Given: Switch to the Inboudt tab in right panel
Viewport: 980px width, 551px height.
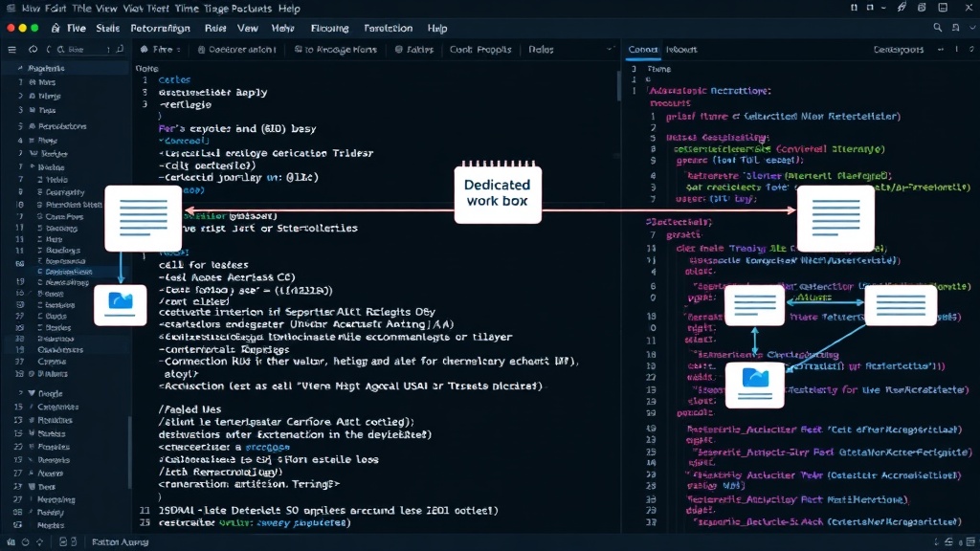Looking at the screenshot, I should (681, 50).
